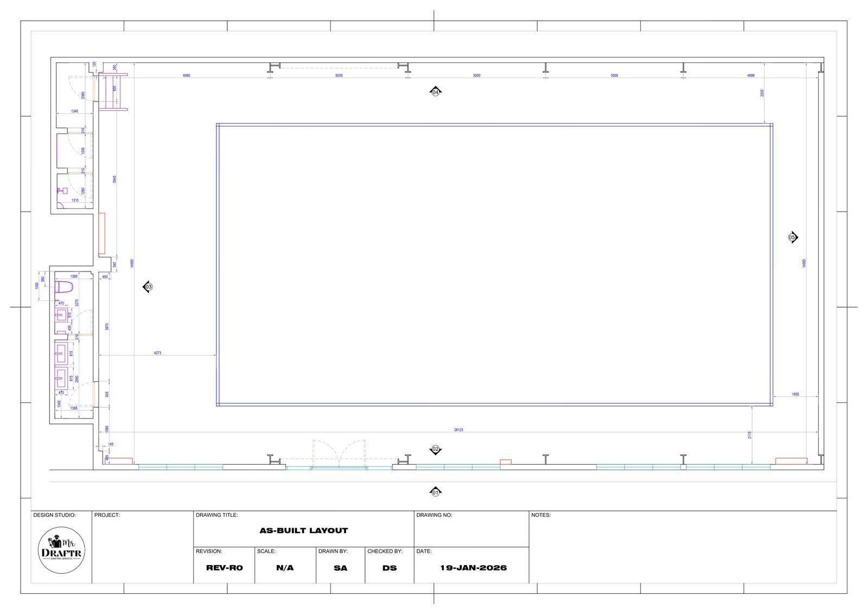Select the 1650 dimension near the right wall
Image resolution: width=868 pixels, height=614 pixels.
(x=795, y=394)
